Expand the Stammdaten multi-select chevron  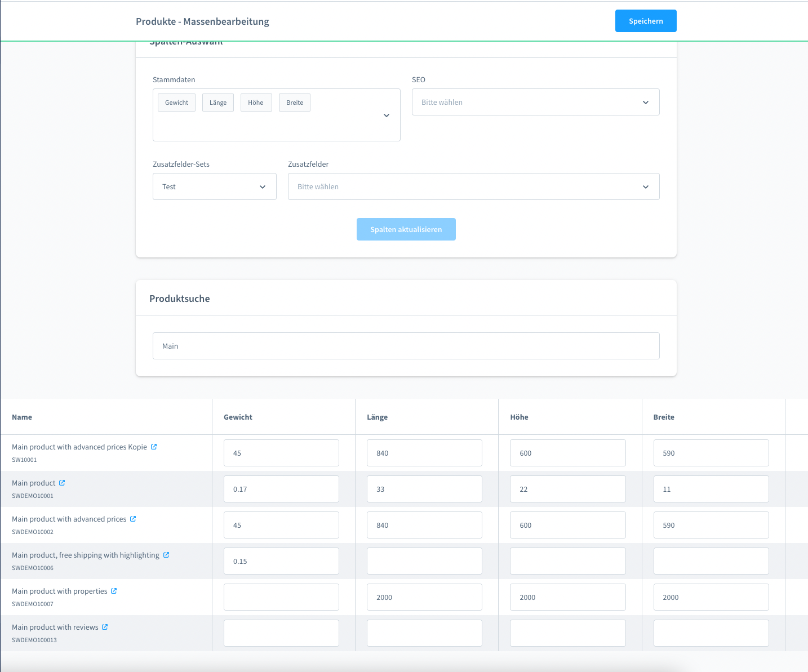pyautogui.click(x=387, y=115)
